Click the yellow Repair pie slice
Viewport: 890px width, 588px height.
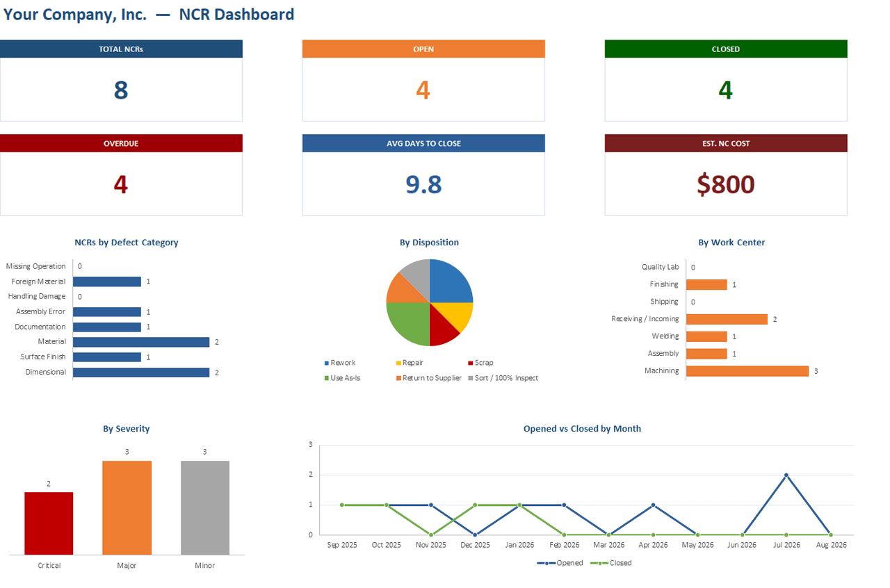458,316
